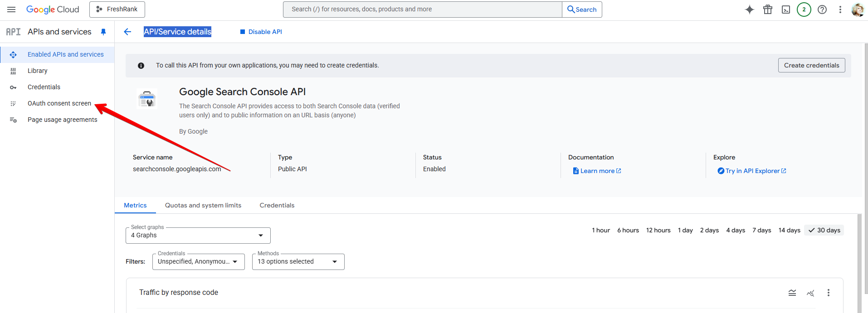Open the free trial gift icon

[768, 10]
